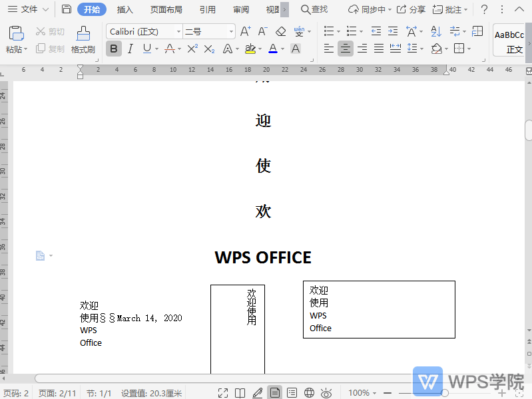Click the 复制 copy button
The image size is (532, 399).
(x=50, y=49)
